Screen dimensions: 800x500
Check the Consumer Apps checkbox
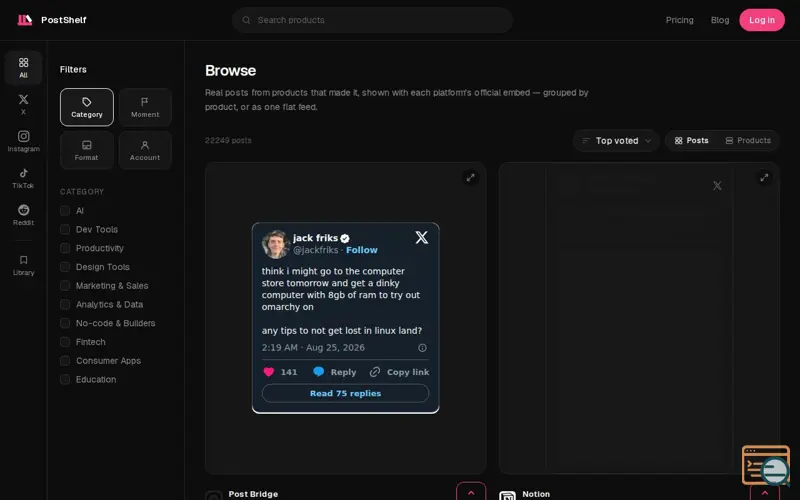[x=65, y=361]
